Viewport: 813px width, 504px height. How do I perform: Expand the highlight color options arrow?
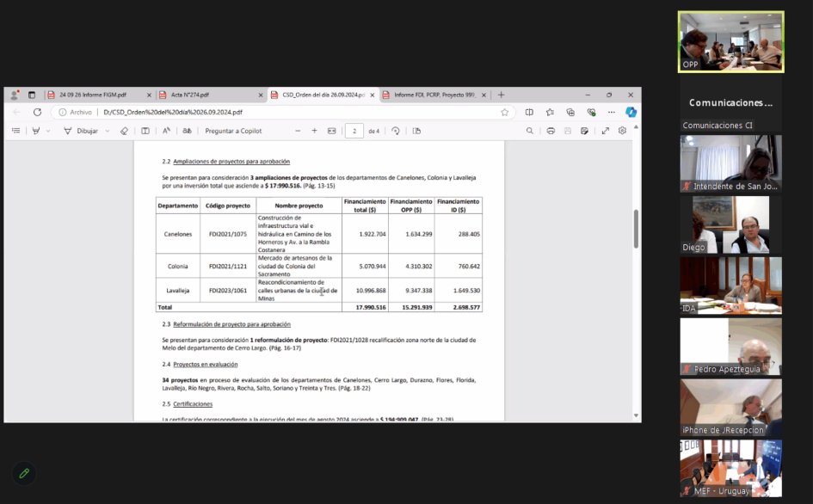tap(48, 132)
